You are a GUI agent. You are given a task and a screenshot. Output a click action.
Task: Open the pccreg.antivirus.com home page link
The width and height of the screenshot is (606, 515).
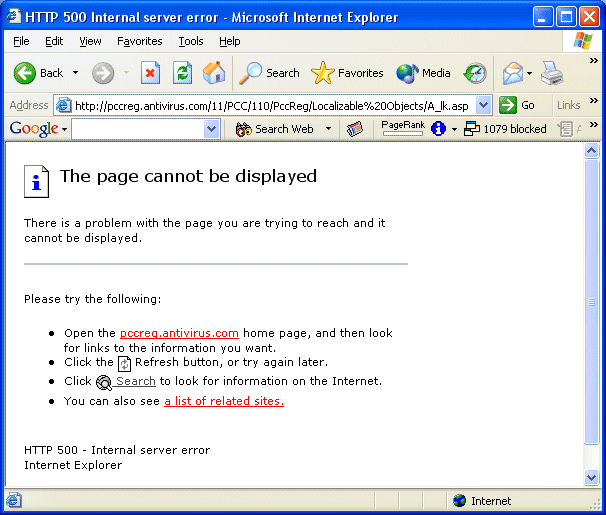[179, 333]
